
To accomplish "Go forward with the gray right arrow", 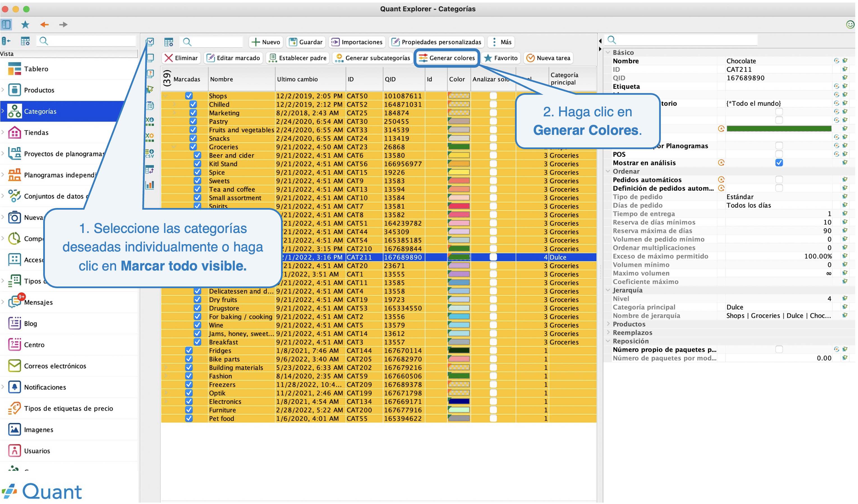I will pyautogui.click(x=63, y=24).
